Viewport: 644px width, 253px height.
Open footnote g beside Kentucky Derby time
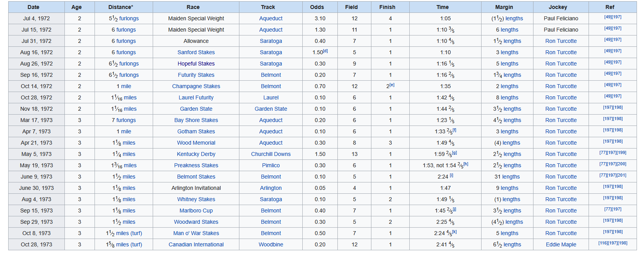[455, 153]
